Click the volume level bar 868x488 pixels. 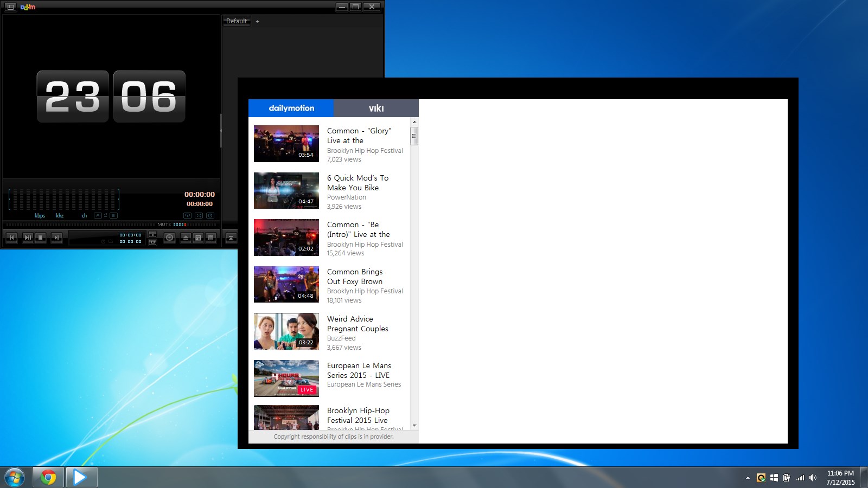point(180,224)
